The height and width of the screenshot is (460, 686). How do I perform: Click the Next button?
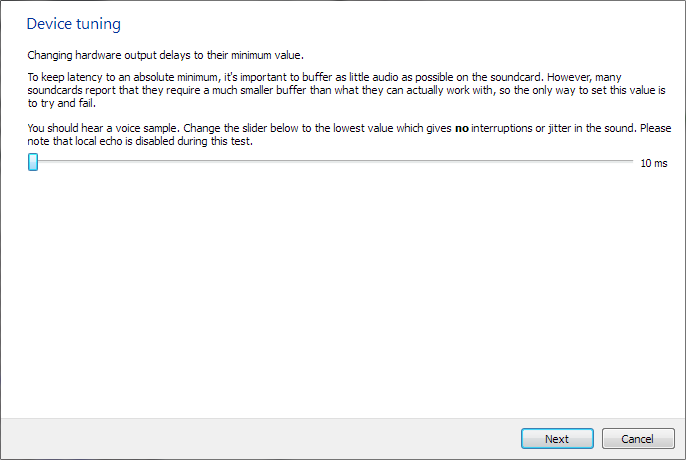pos(557,439)
